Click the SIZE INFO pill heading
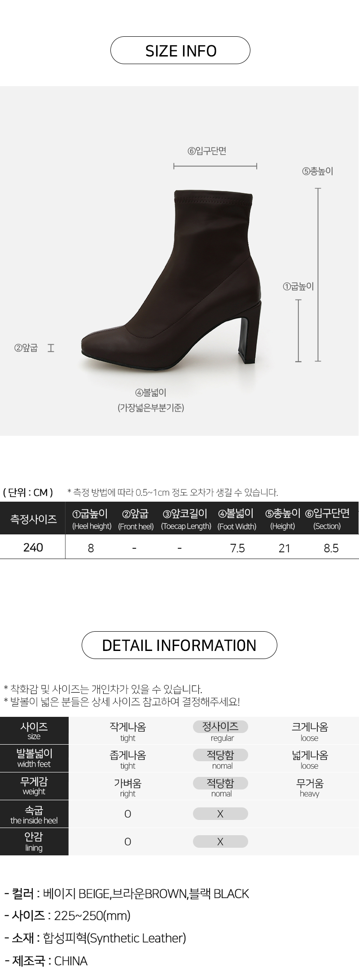Image resolution: width=359 pixels, height=980 pixels. click(180, 50)
